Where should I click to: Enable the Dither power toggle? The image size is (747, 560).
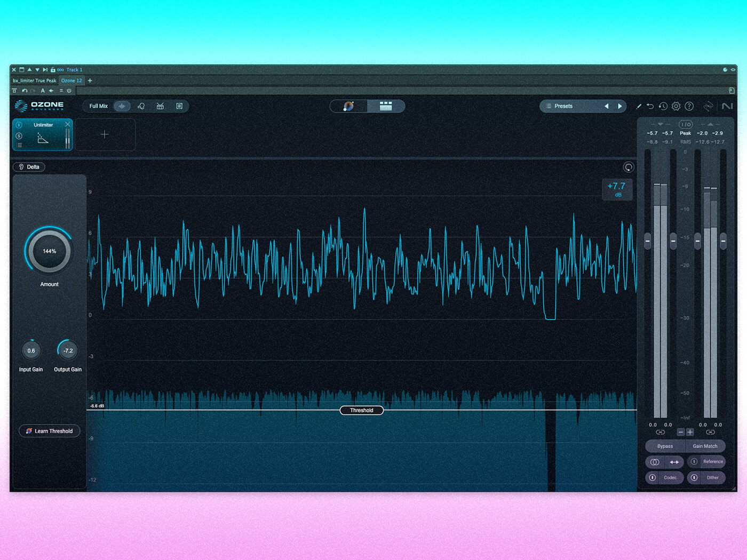tap(694, 477)
